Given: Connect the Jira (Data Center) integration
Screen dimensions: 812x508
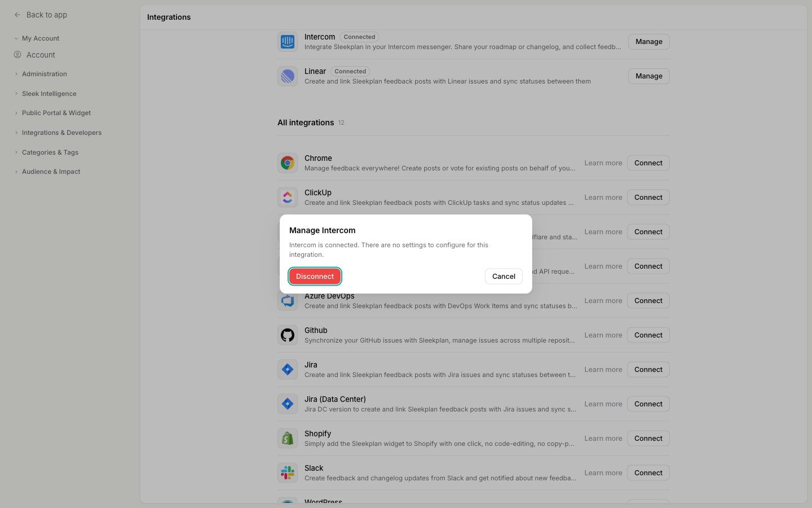Looking at the screenshot, I should click(648, 404).
